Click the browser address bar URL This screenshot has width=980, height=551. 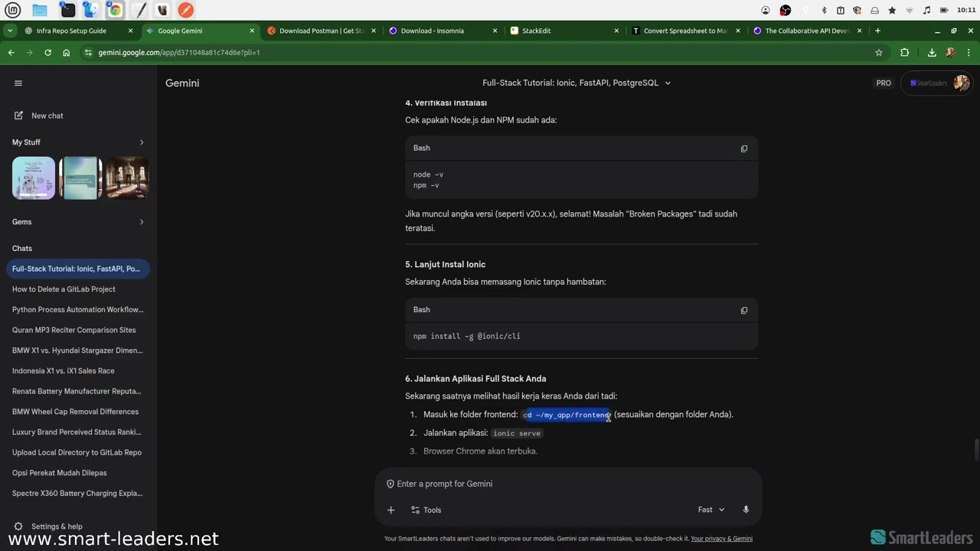(178, 52)
